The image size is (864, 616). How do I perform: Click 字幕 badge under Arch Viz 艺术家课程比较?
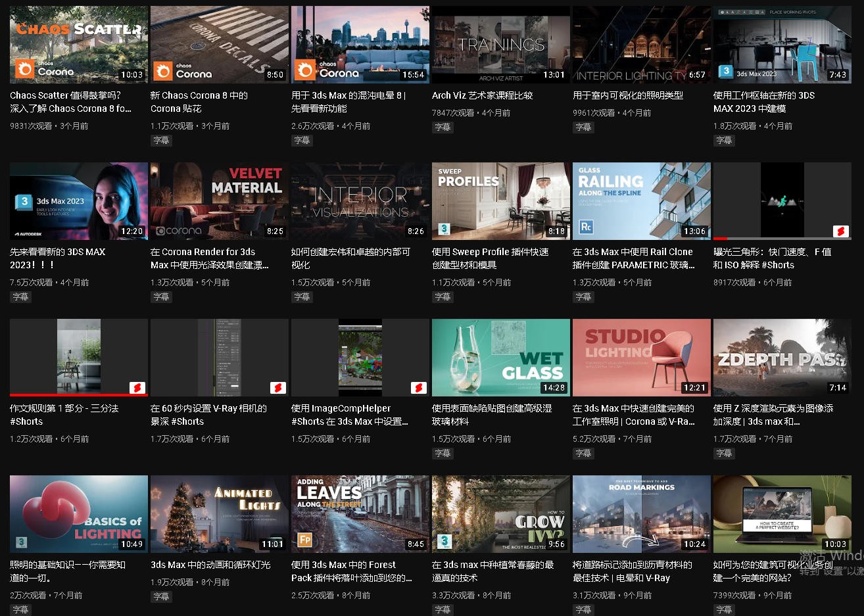click(443, 128)
